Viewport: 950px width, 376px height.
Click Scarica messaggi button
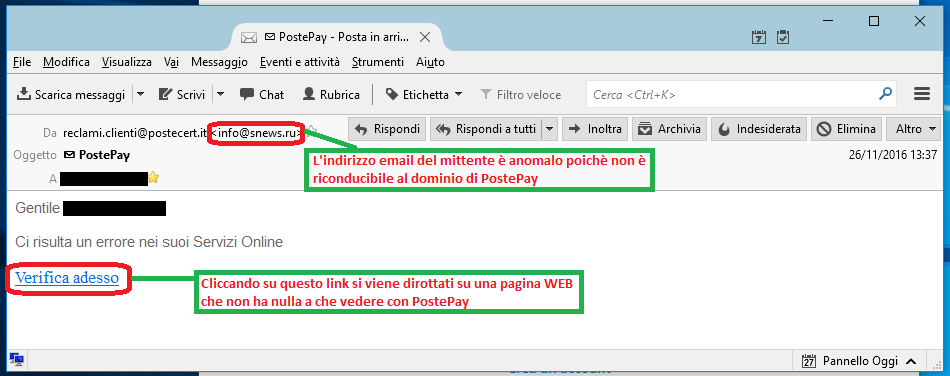point(71,94)
